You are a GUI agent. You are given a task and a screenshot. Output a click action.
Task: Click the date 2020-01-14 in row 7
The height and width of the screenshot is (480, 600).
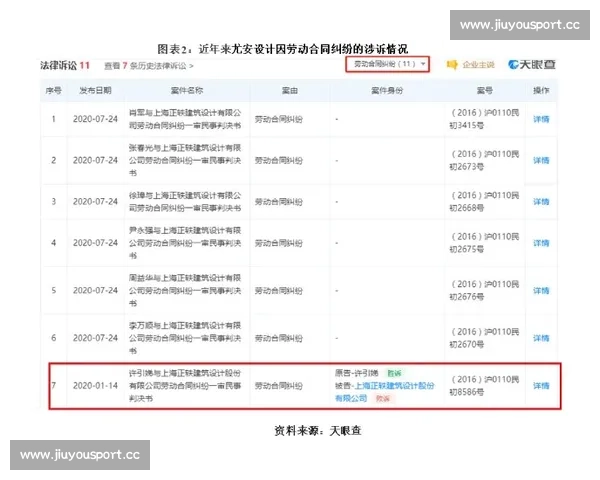[x=95, y=385]
